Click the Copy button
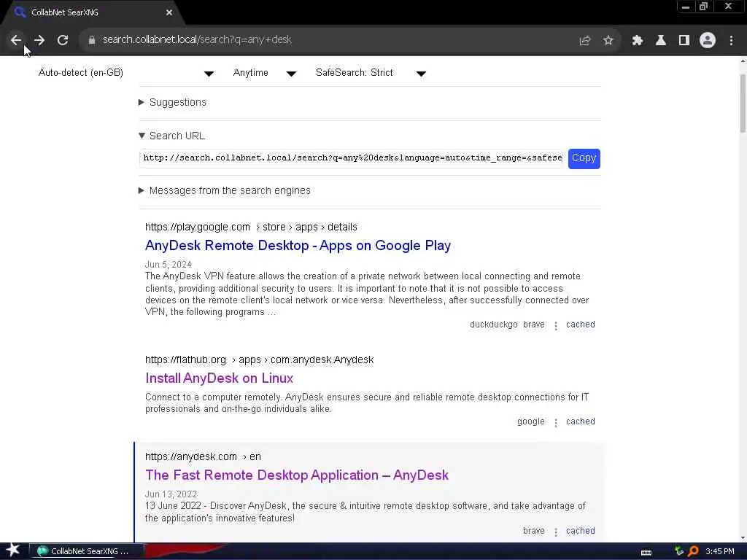Viewport: 747px width, 560px height. (584, 158)
